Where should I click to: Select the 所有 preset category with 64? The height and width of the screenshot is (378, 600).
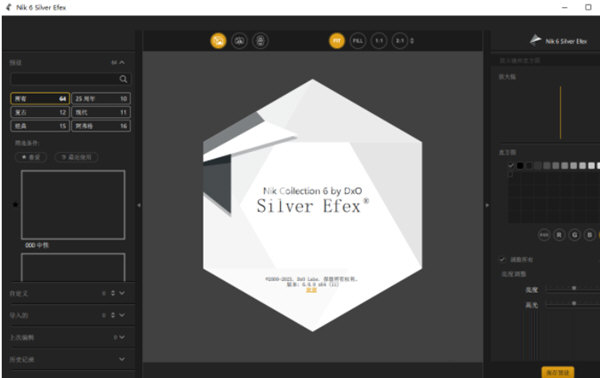[x=40, y=99]
